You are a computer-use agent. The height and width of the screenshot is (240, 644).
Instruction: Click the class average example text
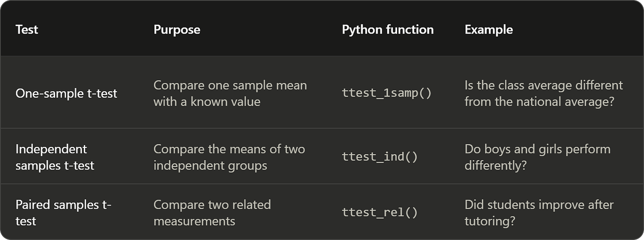click(x=544, y=93)
